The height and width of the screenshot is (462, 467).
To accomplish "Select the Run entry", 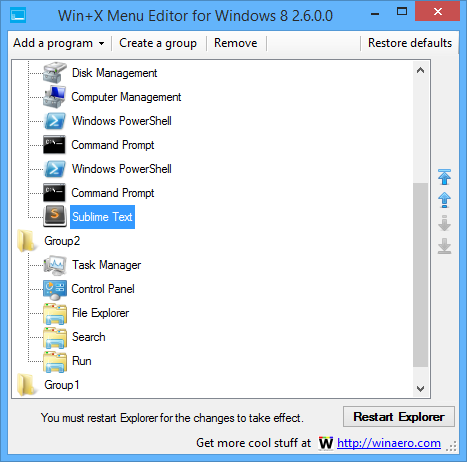I will click(x=81, y=361).
